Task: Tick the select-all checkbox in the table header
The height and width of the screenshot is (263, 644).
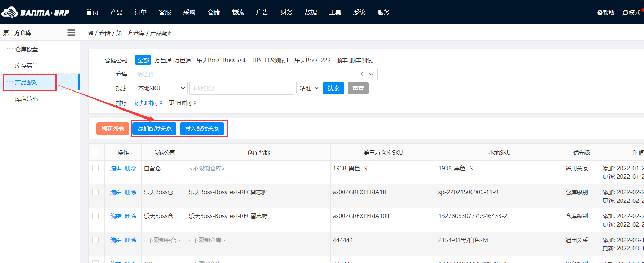Action: click(x=95, y=152)
